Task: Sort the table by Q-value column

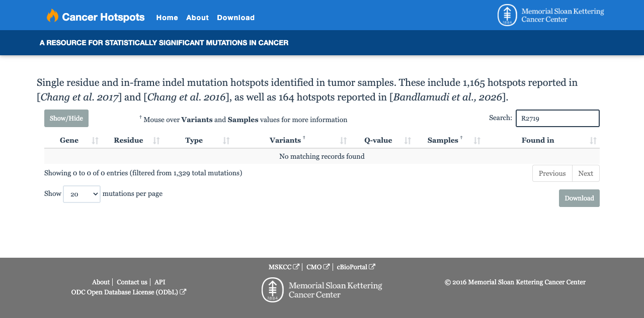Action: pyautogui.click(x=381, y=141)
